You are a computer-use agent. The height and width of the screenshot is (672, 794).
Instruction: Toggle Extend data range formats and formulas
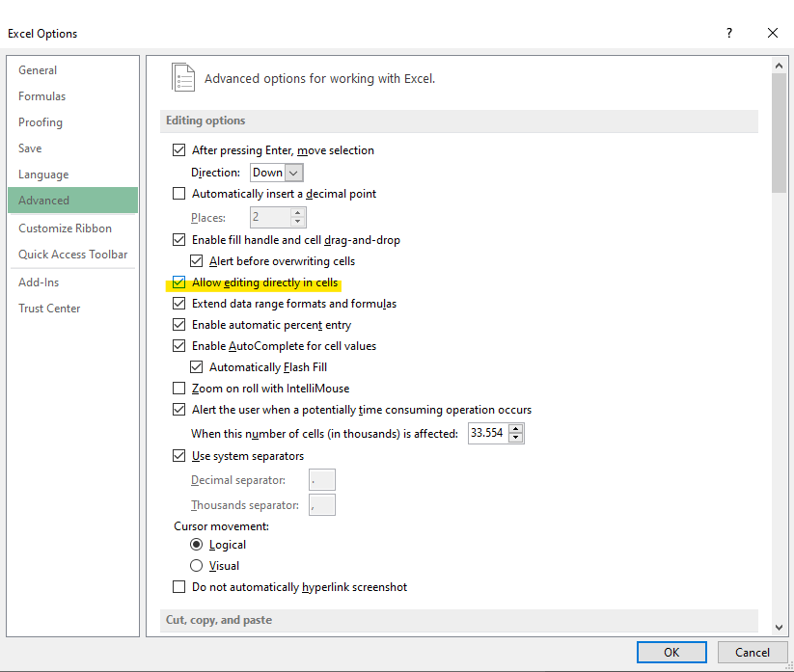[178, 304]
